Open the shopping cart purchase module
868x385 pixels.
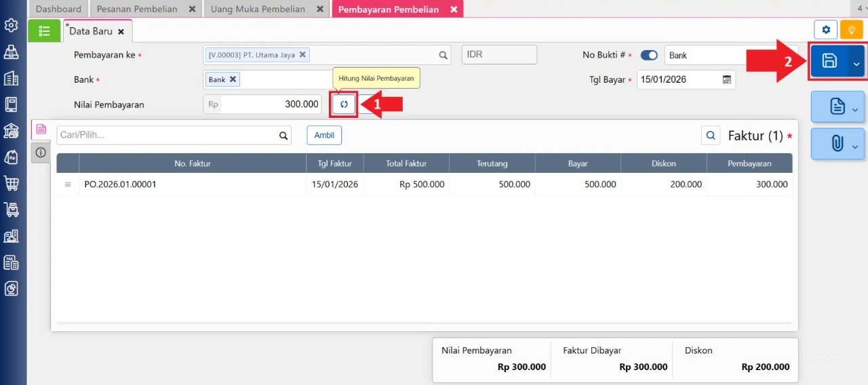pos(11,183)
